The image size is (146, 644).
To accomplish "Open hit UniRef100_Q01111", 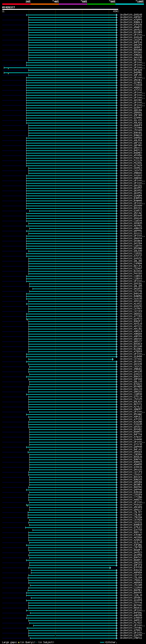I will 131,233.
